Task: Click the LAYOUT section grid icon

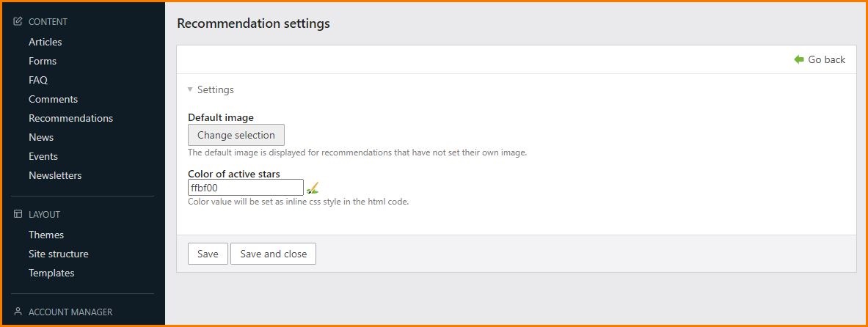Action: click(18, 215)
